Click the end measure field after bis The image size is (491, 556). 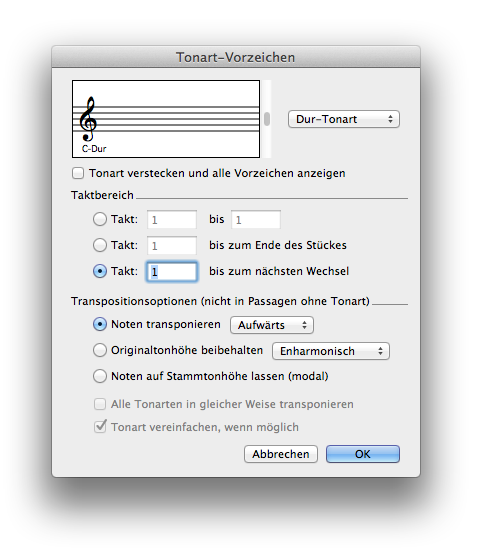tap(256, 219)
